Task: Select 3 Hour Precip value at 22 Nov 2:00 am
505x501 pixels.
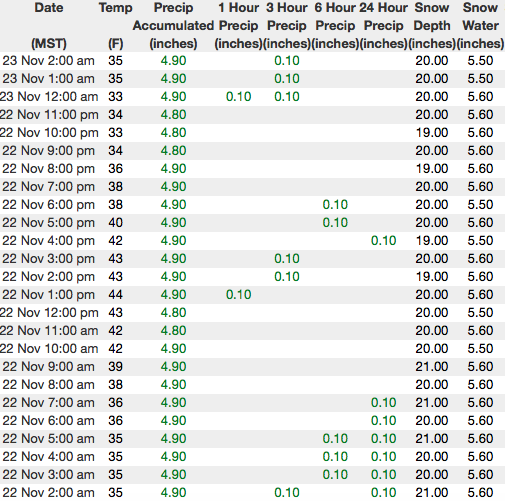Action: 287,493
